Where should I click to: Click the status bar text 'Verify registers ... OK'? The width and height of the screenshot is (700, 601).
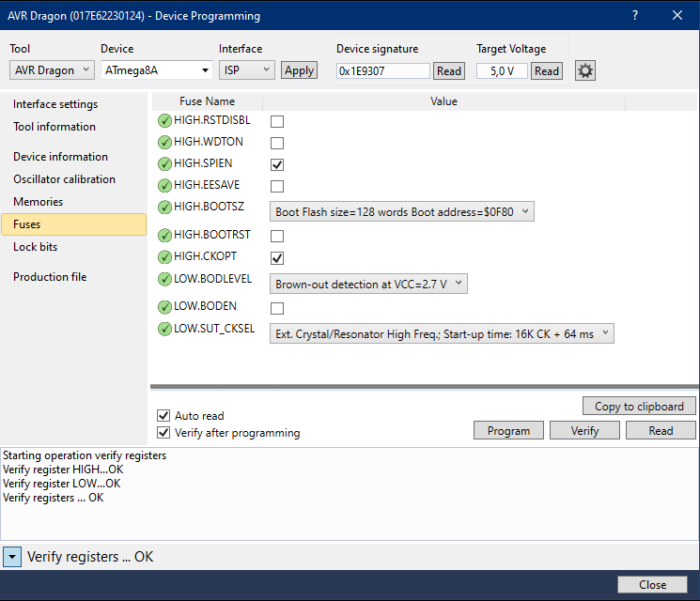click(90, 557)
